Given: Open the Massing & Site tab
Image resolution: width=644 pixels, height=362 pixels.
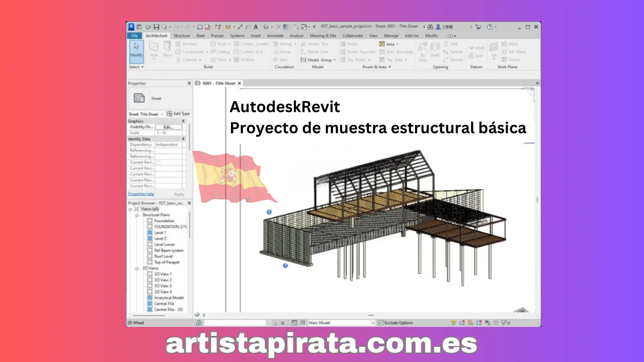Looking at the screenshot, I should pos(323,36).
